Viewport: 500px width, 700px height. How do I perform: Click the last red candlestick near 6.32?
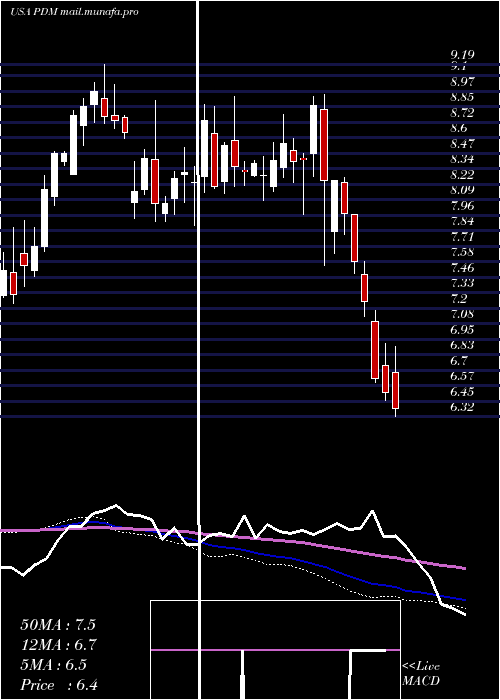tap(395, 390)
